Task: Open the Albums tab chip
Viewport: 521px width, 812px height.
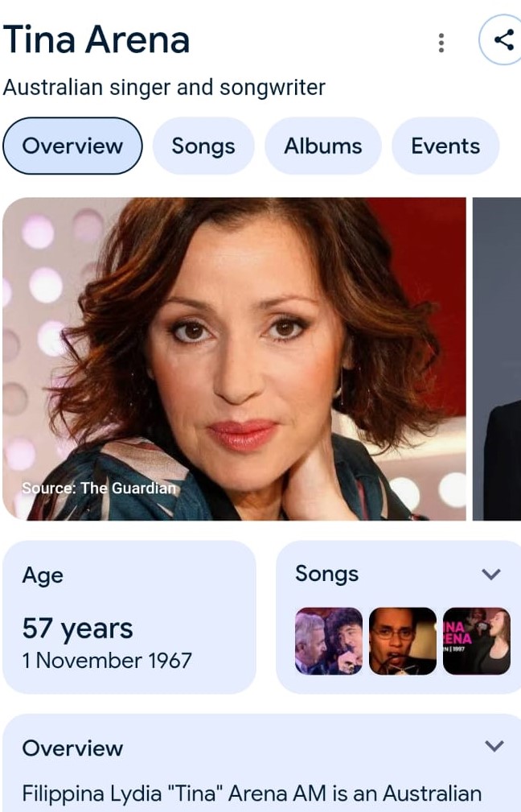Action: click(x=322, y=146)
